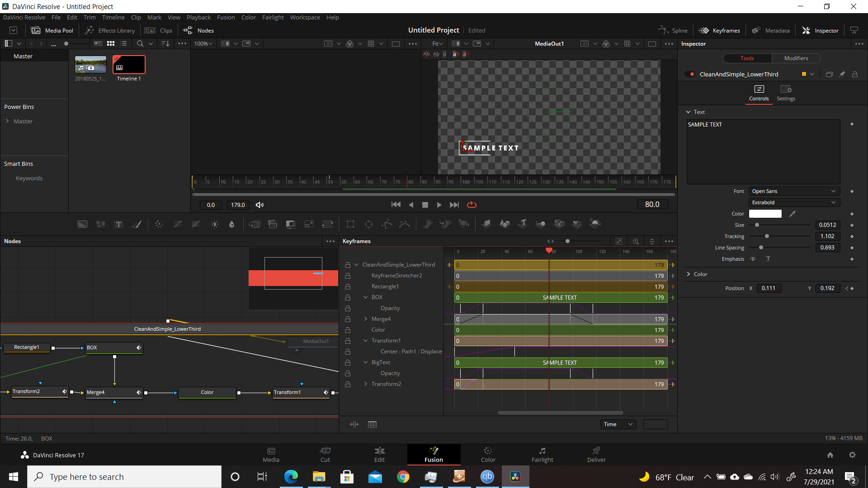Open the font style dropdown showing Extrabold
Viewport: 868px width, 488px height.
click(x=794, y=202)
